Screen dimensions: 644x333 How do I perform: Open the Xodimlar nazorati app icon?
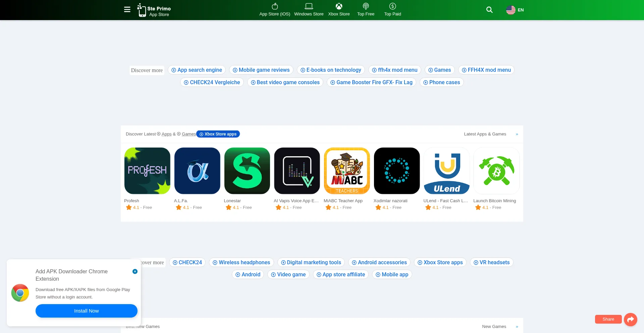tap(397, 171)
